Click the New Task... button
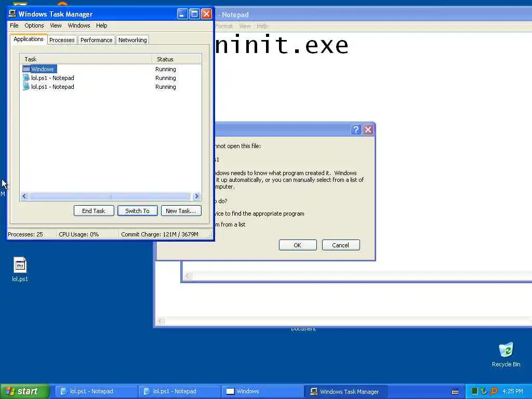The image size is (532, 399). 181,211
